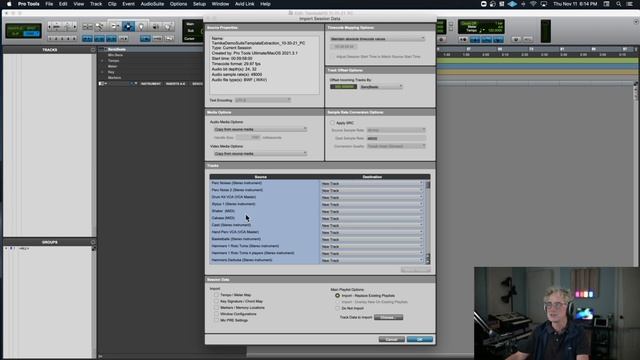Toggle Tab to Transients button

click(x=87, y=39)
